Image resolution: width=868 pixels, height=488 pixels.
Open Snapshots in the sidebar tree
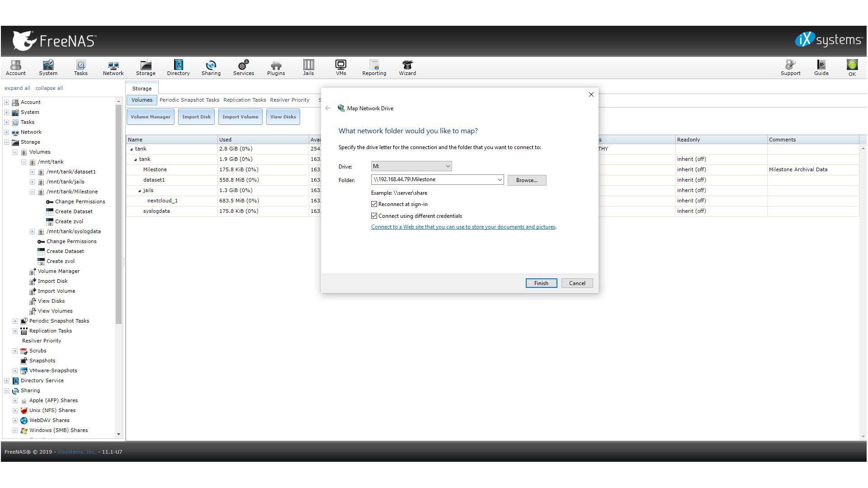coord(42,361)
